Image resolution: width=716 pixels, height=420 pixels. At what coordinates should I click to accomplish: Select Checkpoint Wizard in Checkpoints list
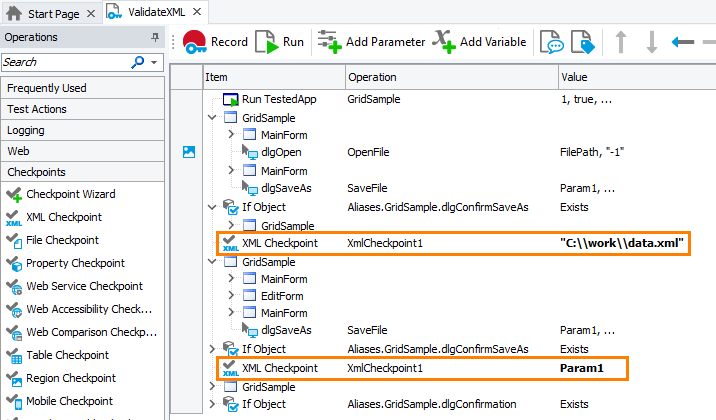point(70,194)
